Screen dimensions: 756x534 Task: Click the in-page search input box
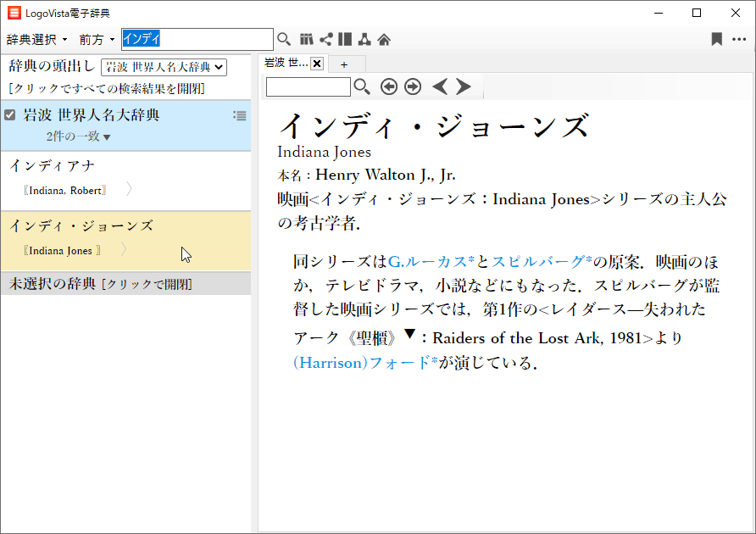pos(309,87)
